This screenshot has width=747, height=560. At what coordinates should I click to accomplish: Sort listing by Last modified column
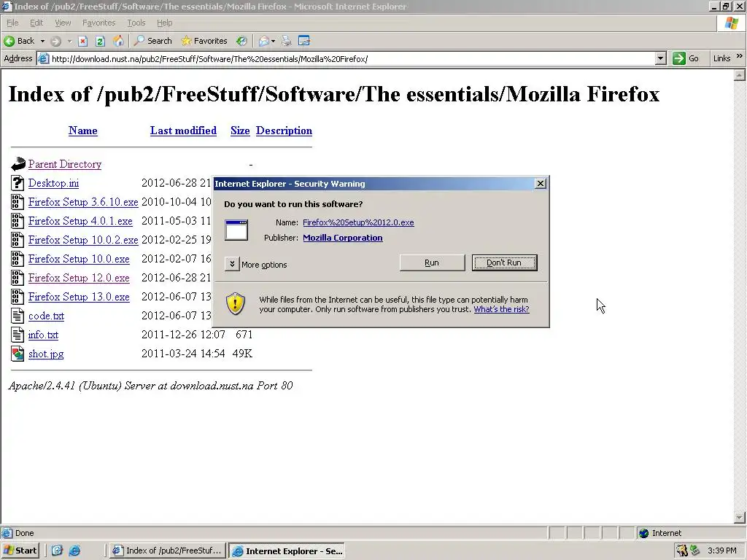click(x=183, y=131)
